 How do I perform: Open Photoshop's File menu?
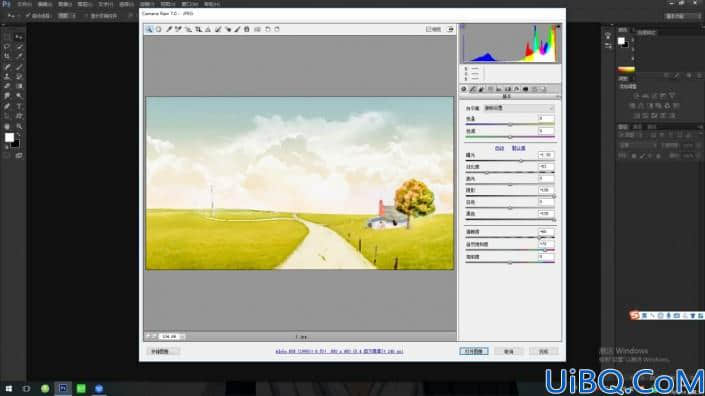coord(24,4)
